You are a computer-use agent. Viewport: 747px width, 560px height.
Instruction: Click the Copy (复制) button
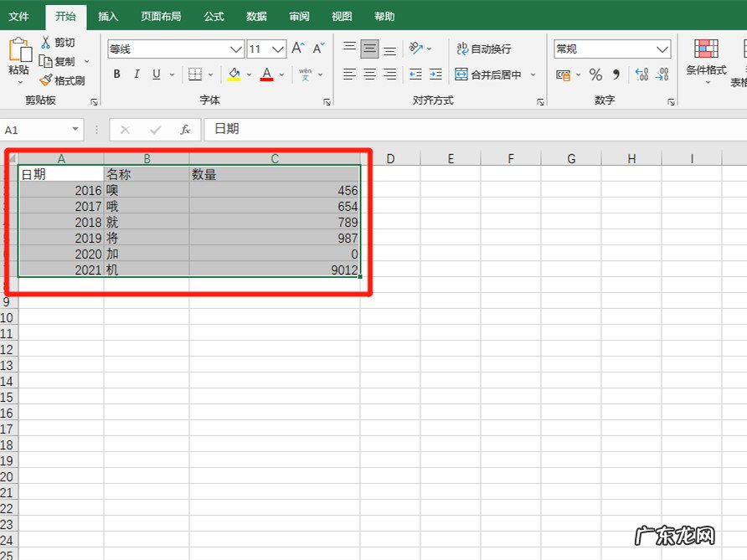click(59, 61)
